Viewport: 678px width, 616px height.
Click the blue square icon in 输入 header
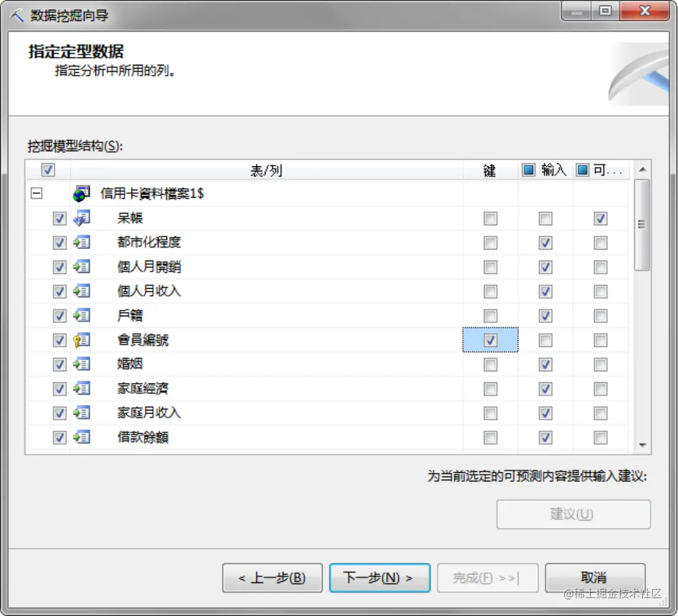tap(529, 170)
